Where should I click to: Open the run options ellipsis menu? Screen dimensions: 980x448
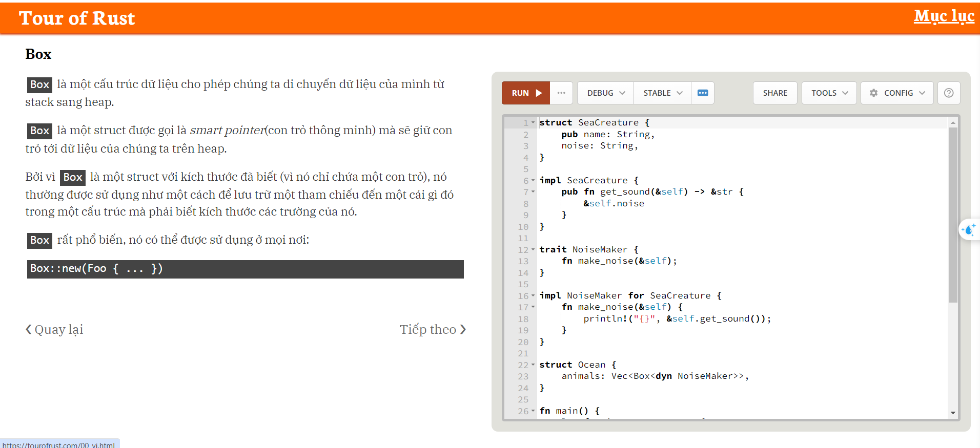(x=561, y=93)
